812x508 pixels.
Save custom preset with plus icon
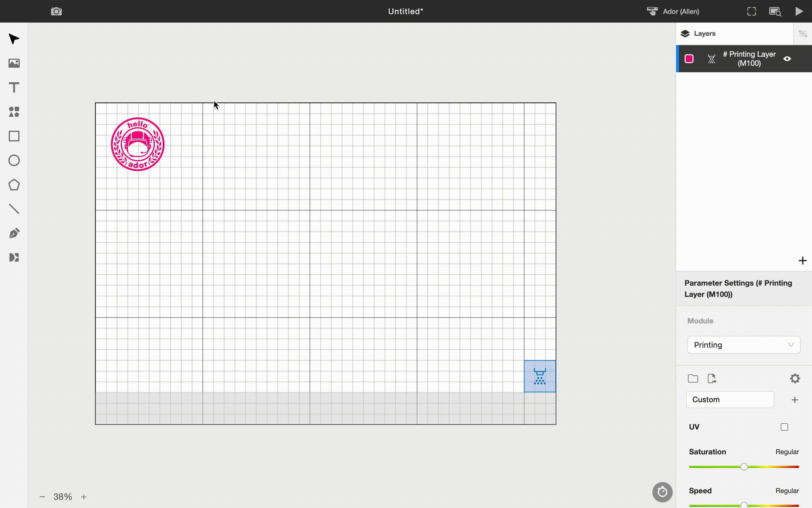pos(795,400)
